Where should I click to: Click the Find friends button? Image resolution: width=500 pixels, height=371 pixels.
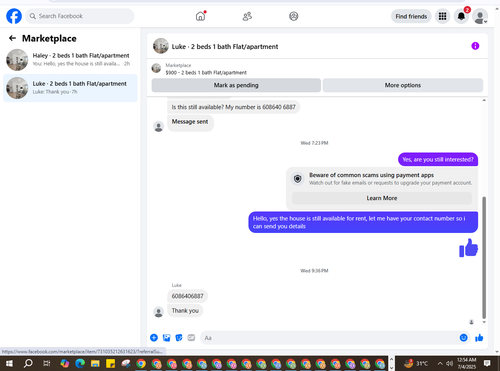[411, 16]
